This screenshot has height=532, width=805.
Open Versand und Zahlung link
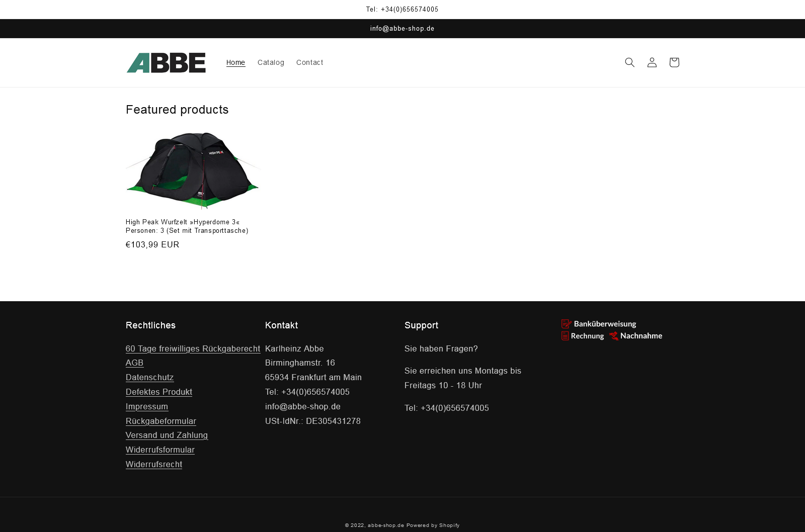tap(167, 435)
